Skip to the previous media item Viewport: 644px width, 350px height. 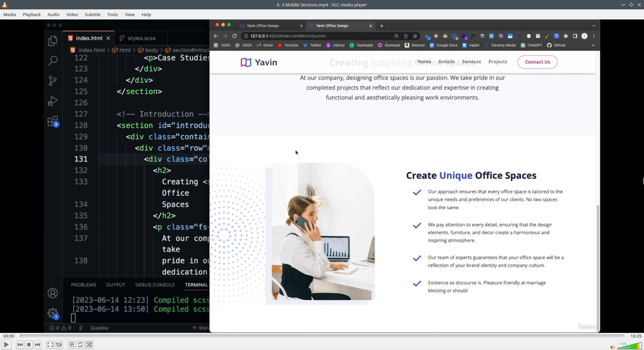20,345
